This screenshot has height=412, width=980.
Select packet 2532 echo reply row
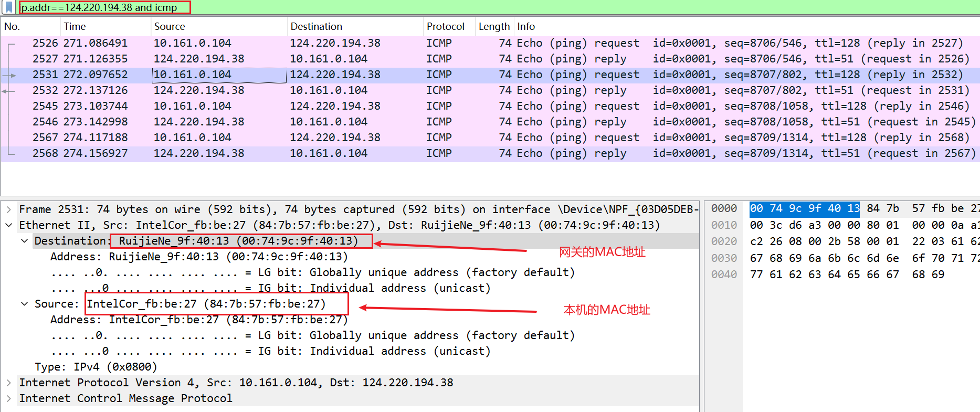(x=490, y=90)
